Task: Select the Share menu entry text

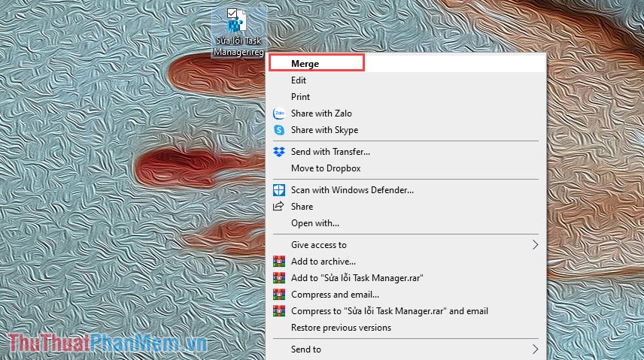Action: (302, 207)
